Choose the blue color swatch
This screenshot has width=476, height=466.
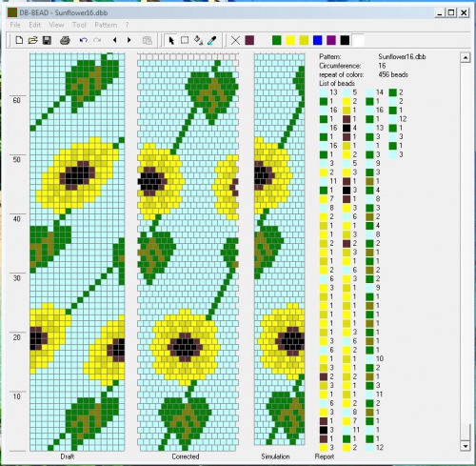(318, 40)
